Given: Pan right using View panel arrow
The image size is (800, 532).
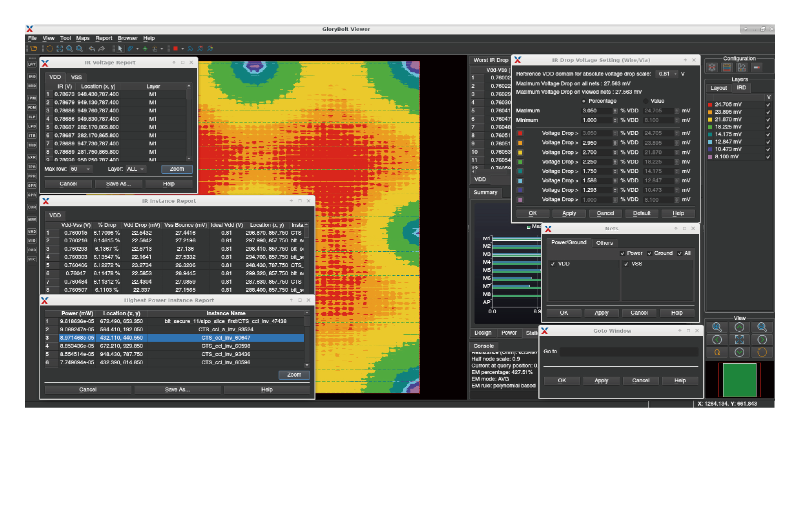Looking at the screenshot, I should [x=762, y=340].
